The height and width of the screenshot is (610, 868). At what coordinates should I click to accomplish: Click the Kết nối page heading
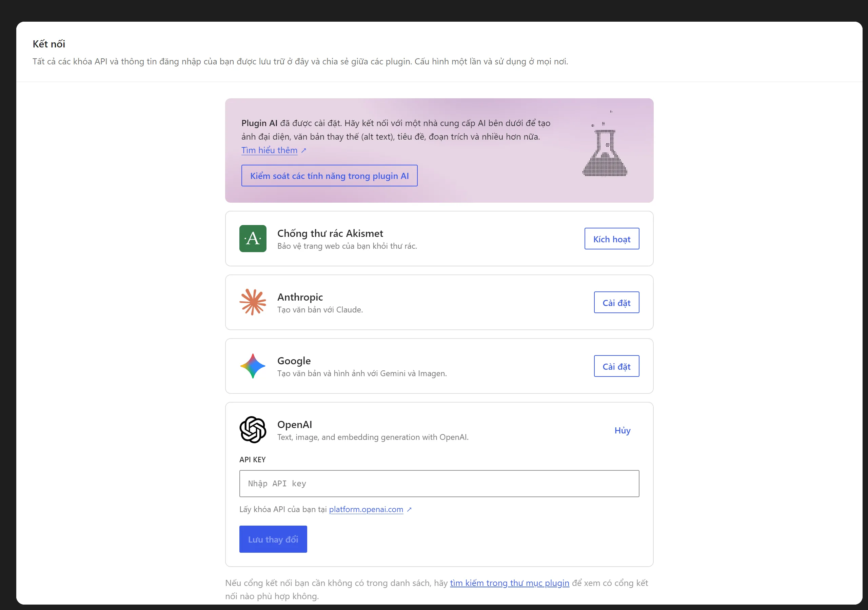49,44
